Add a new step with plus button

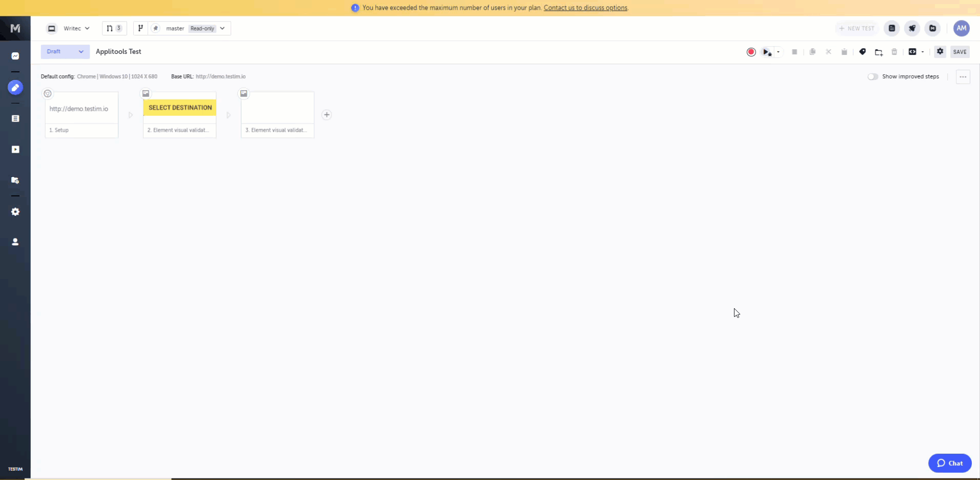pos(326,115)
